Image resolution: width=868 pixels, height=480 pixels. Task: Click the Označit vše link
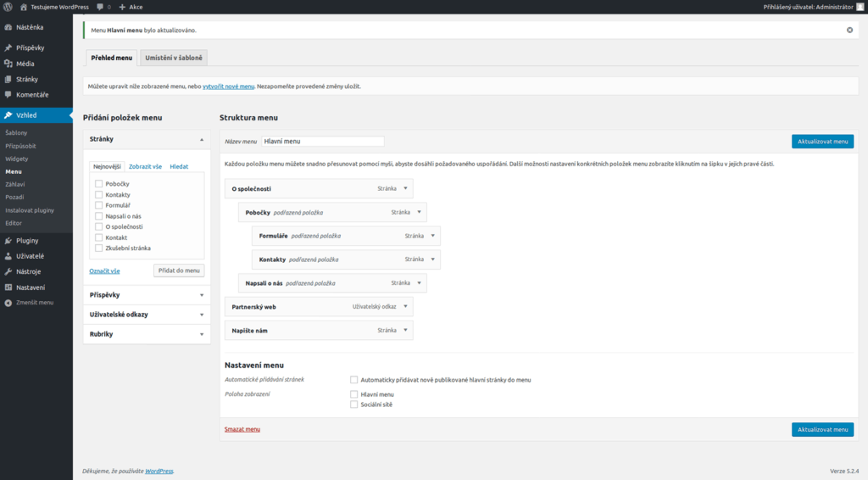(x=104, y=271)
